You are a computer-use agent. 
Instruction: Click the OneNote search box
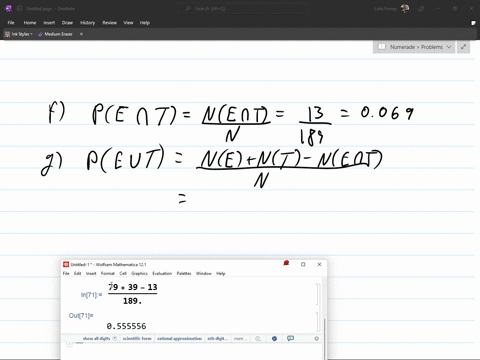[x=243, y=8]
